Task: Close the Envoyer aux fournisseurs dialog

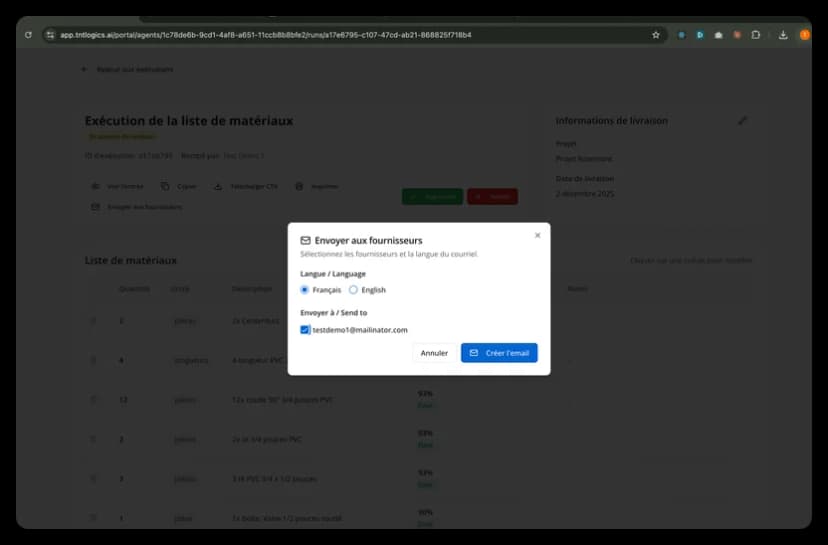Action: [537, 236]
